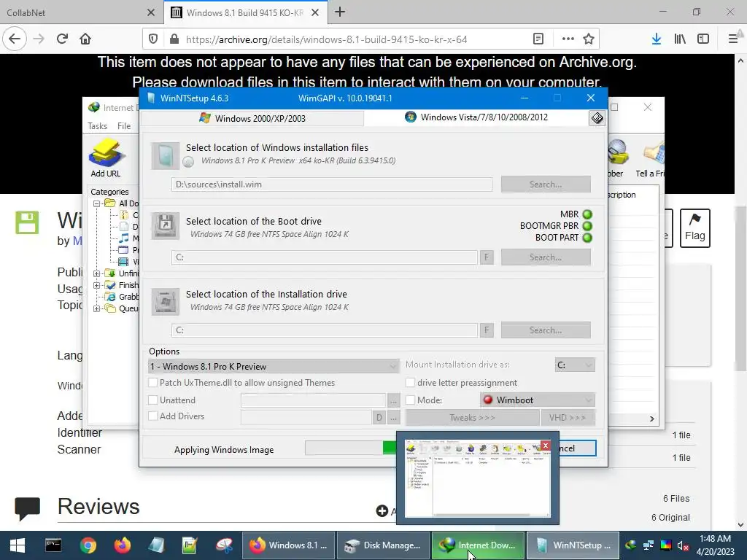Image resolution: width=747 pixels, height=560 pixels.
Task: Launch Chrome from the taskbar
Action: 88,545
